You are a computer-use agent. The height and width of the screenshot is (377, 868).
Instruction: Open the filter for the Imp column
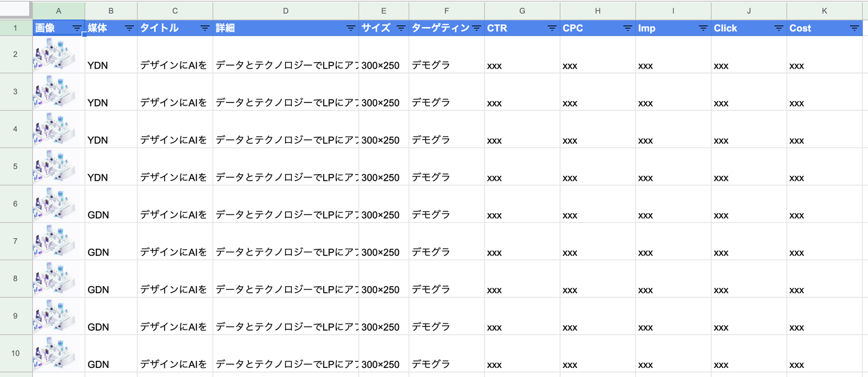tap(703, 28)
